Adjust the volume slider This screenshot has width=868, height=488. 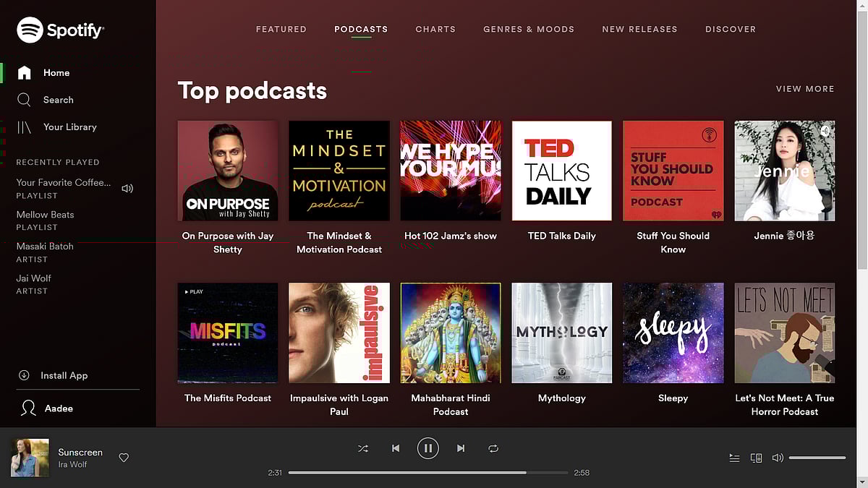click(x=817, y=458)
